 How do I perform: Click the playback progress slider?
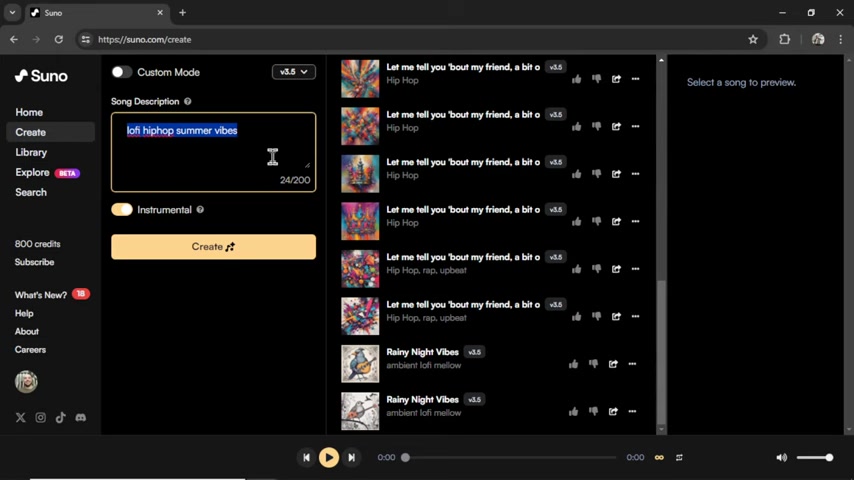pos(510,458)
